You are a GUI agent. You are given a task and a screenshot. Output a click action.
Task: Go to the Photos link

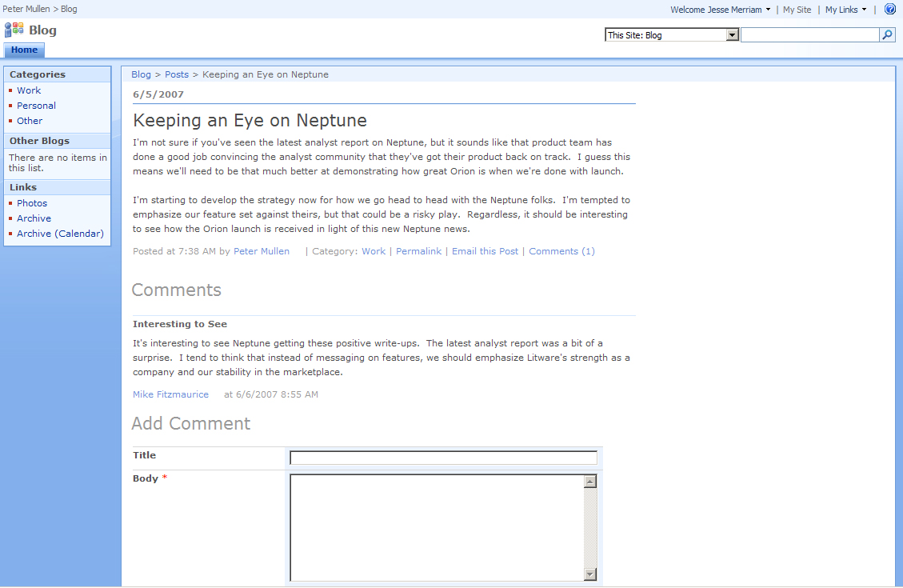(32, 203)
